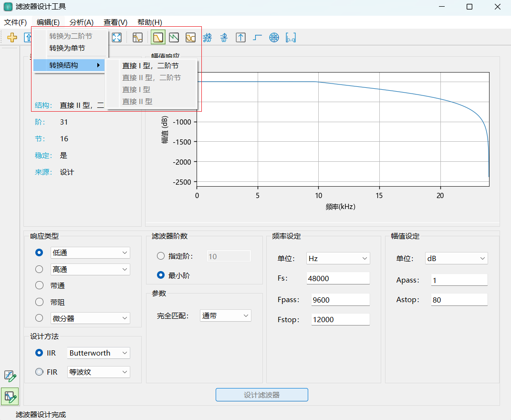Open the 分析(A) menu
This screenshot has height=420, width=511.
click(82, 22)
